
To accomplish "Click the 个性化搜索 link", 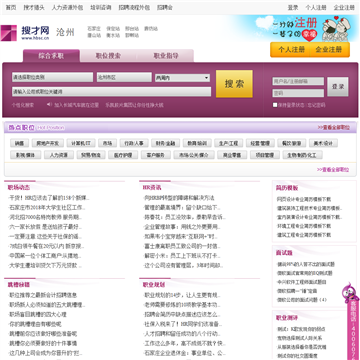I will tap(23, 105).
